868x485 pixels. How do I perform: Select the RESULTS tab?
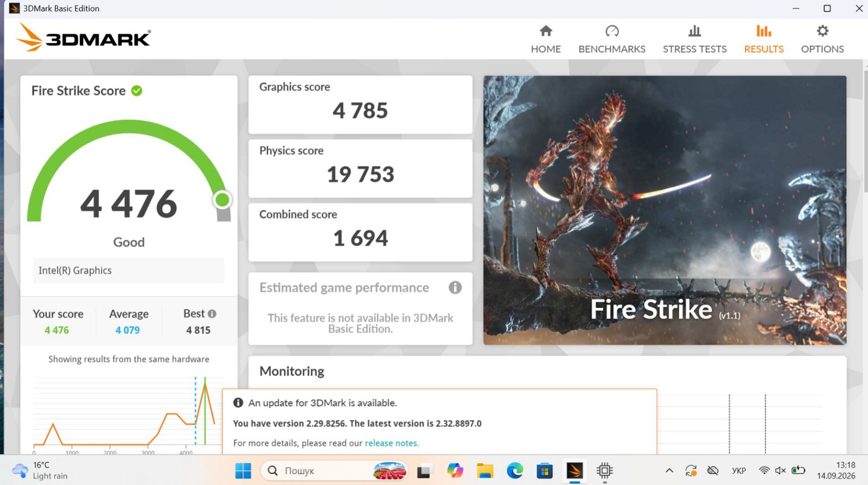(x=764, y=39)
